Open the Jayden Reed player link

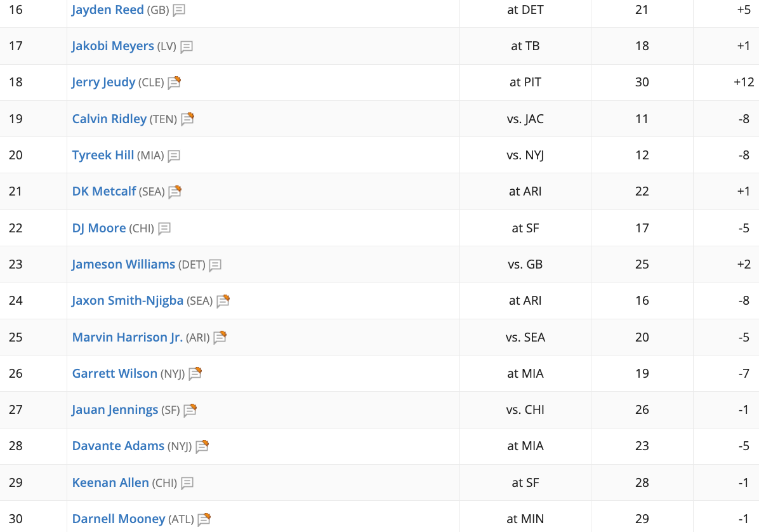(x=107, y=10)
